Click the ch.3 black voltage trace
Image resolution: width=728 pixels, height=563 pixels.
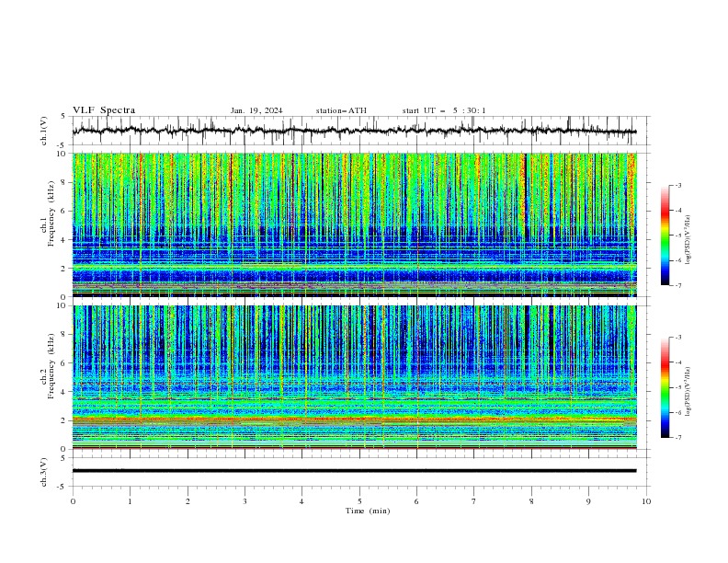(x=354, y=471)
